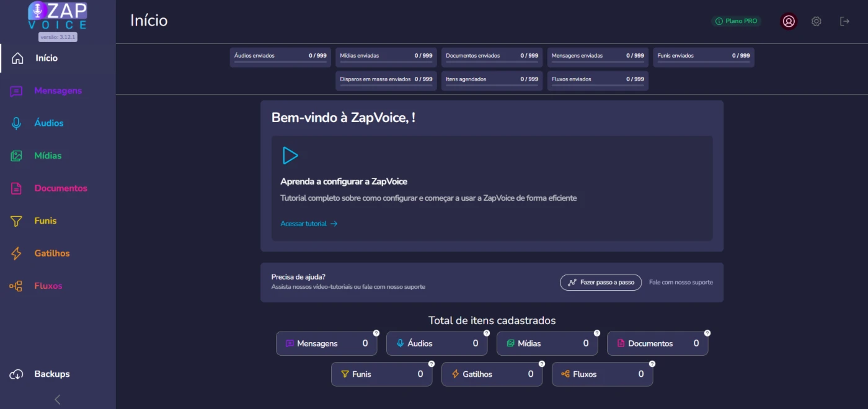
Task: Click Fale com nosso suporte link
Action: tap(681, 283)
